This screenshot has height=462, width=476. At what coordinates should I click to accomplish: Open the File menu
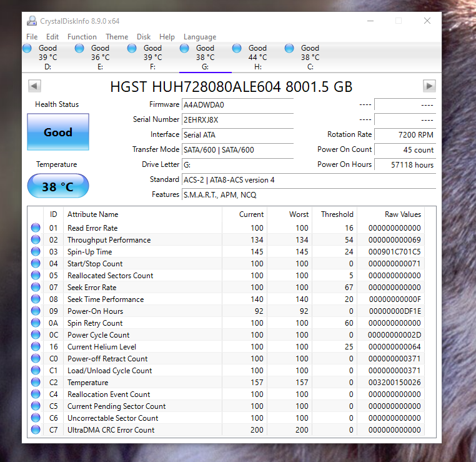click(32, 37)
